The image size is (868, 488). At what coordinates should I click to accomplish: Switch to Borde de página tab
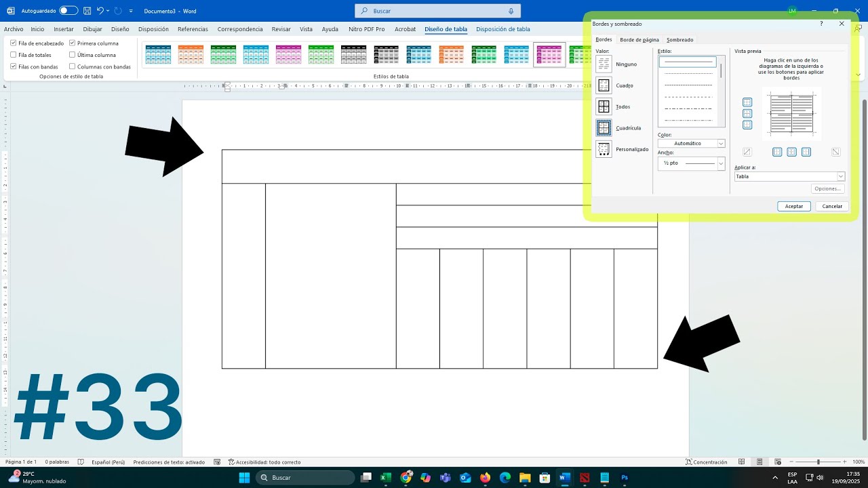pyautogui.click(x=639, y=40)
